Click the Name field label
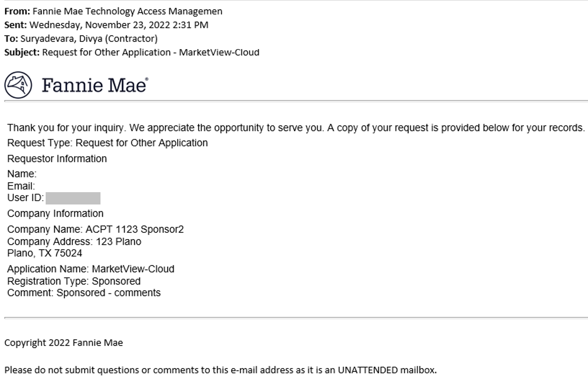This screenshot has height=379, width=588. click(x=22, y=174)
